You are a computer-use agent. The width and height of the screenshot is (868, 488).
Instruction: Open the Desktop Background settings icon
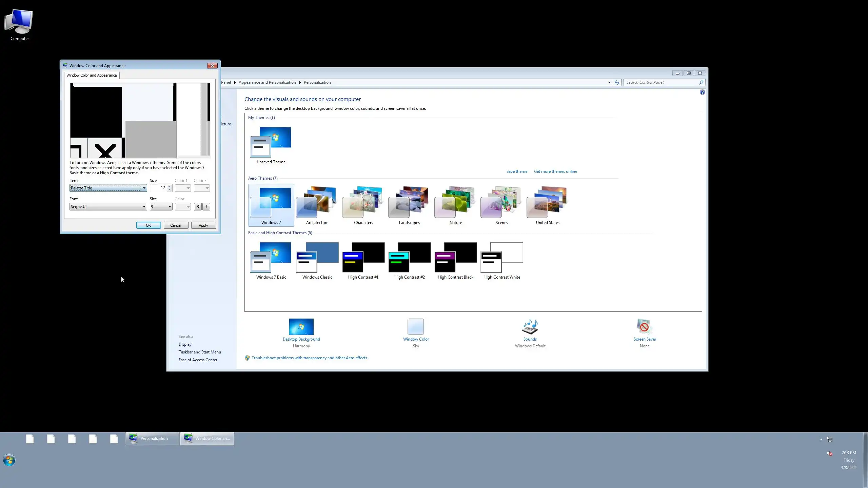(301, 327)
